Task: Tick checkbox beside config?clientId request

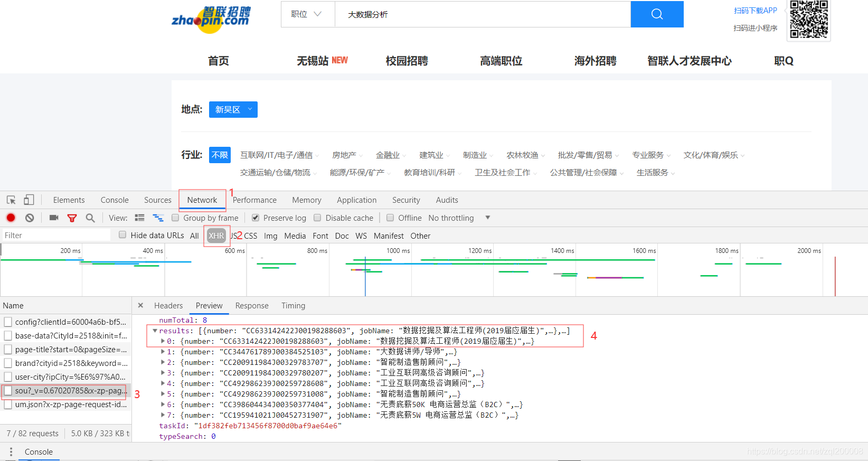Action: (x=8, y=322)
